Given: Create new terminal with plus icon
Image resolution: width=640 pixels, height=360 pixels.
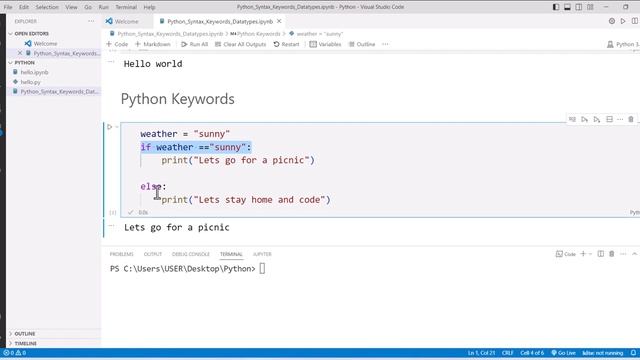Looking at the screenshot, I should (583, 254).
